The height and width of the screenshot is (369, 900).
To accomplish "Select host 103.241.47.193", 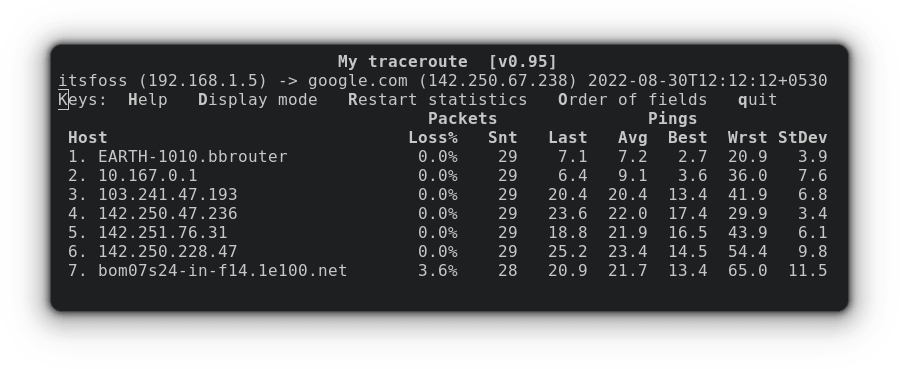I will [x=168, y=195].
